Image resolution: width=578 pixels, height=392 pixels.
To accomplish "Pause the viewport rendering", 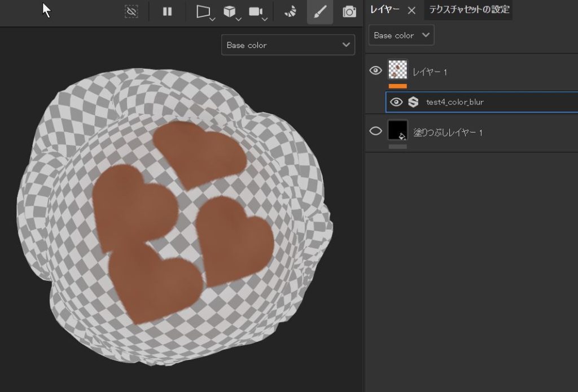I will [x=167, y=11].
